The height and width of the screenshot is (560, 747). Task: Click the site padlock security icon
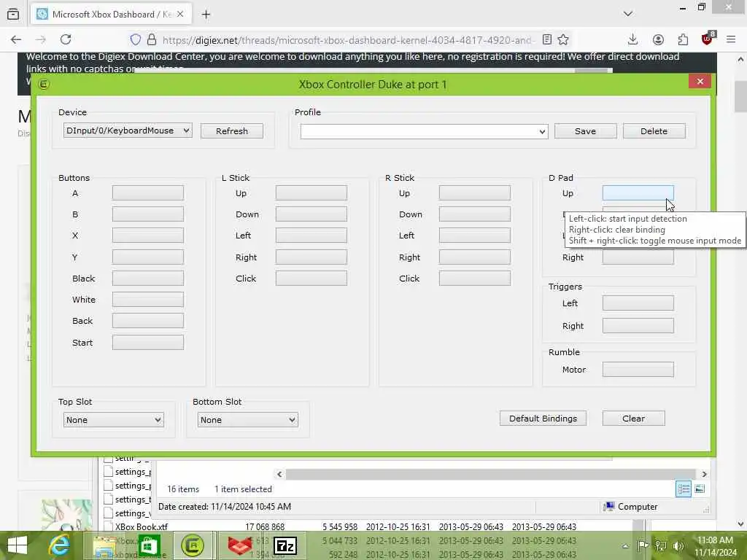(152, 39)
